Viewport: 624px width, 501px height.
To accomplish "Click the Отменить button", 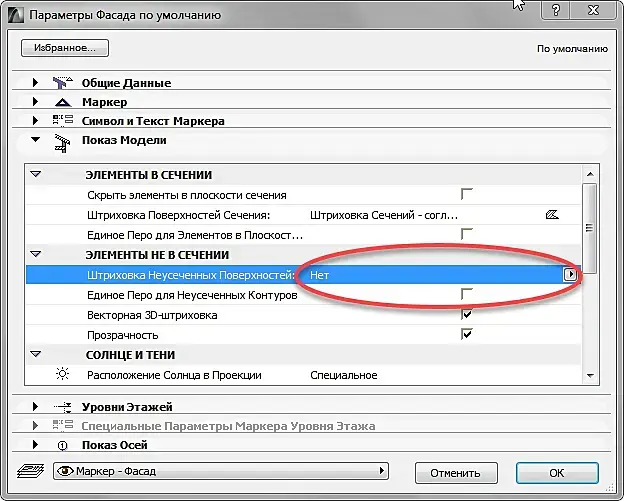I will pos(456,473).
